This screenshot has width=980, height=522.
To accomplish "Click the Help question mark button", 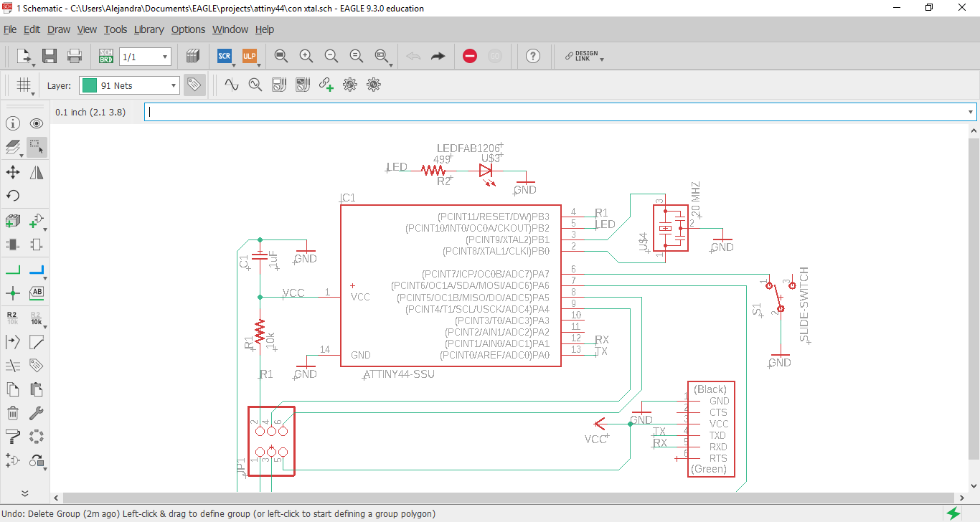I will click(x=532, y=56).
